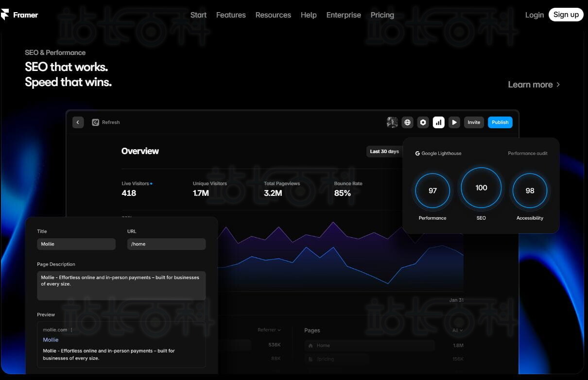Click the Sign up button
This screenshot has height=380, width=588.
pyautogui.click(x=566, y=15)
